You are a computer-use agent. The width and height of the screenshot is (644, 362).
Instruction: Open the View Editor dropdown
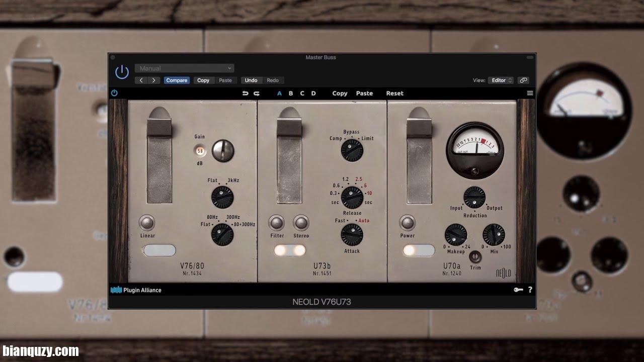502,80
